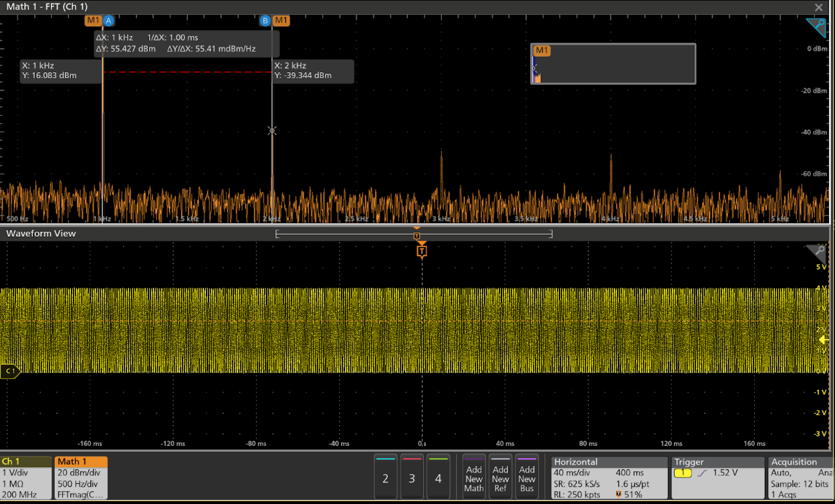Open the Acquisition settings badge
This screenshot has height=504, width=835.
click(x=801, y=477)
